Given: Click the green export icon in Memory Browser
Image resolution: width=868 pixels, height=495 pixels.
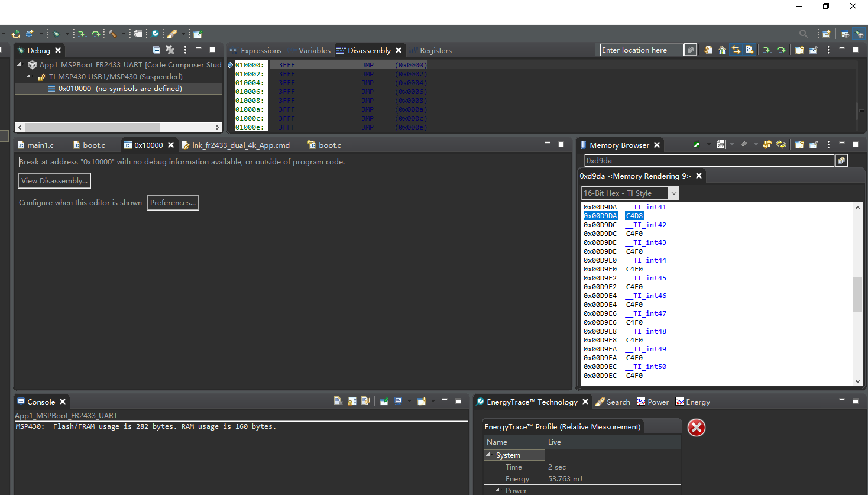Looking at the screenshot, I should (x=697, y=145).
